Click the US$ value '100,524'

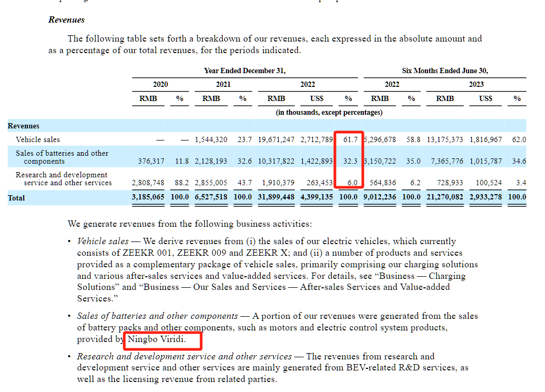pyautogui.click(x=489, y=183)
